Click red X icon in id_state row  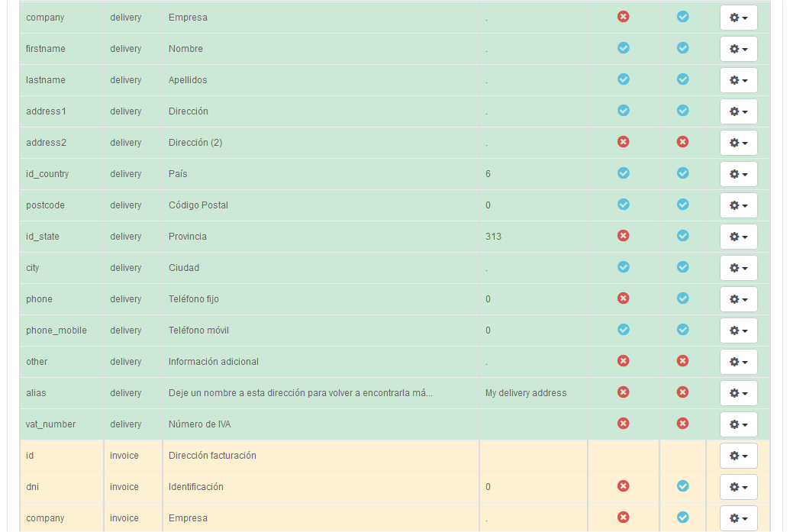pyautogui.click(x=623, y=236)
